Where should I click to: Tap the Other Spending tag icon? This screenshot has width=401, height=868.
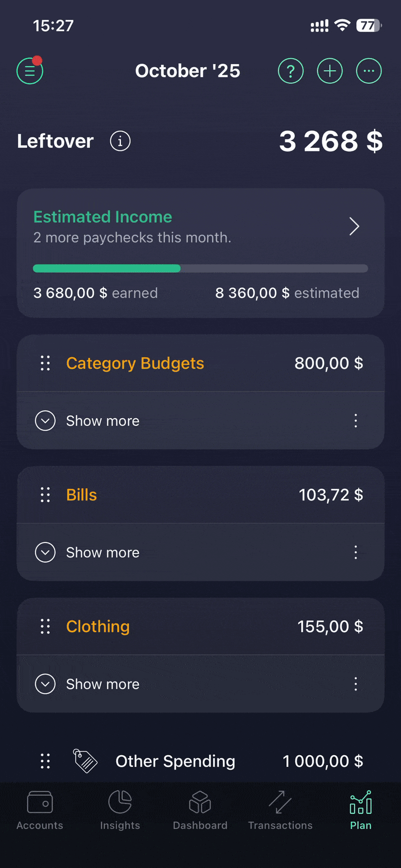coord(86,761)
